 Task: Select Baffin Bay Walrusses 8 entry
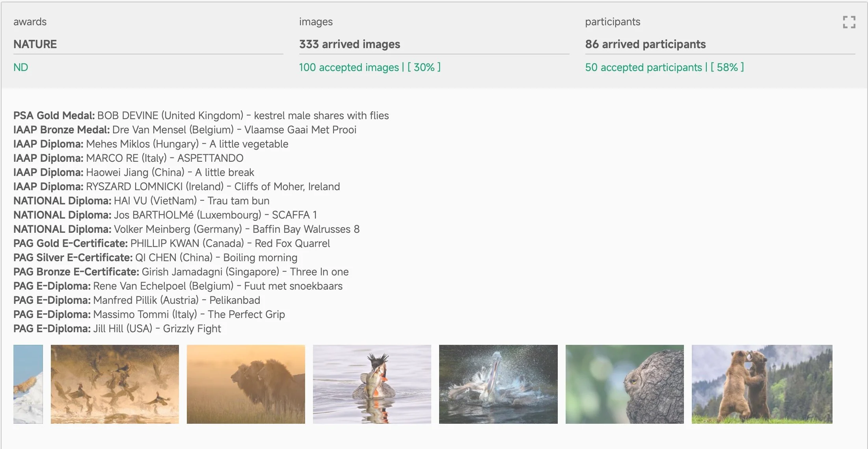click(186, 229)
